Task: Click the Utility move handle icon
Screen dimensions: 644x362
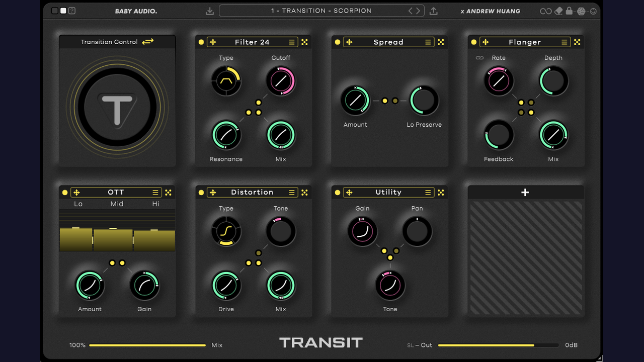Action: pyautogui.click(x=349, y=193)
